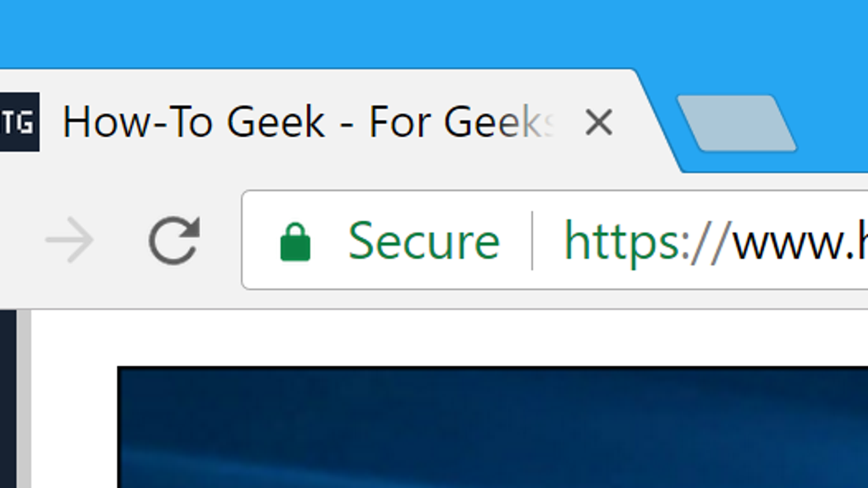This screenshot has width=868, height=488.
Task: Click the green padlock icon
Action: (x=295, y=242)
